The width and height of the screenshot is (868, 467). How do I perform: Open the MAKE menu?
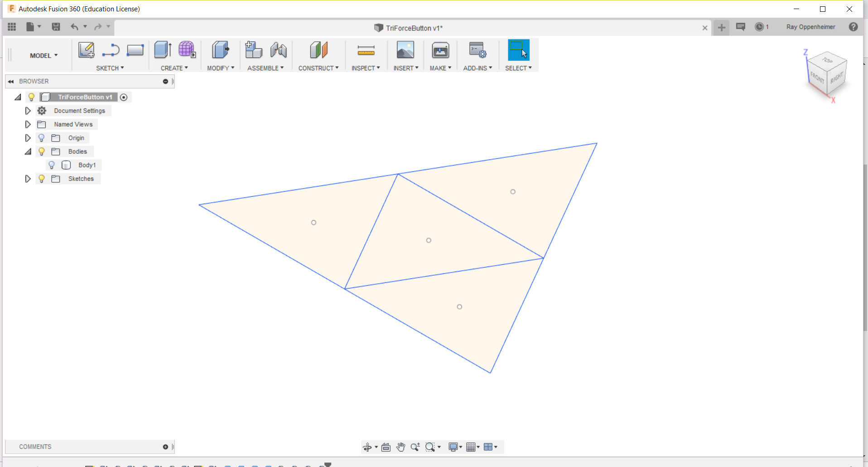point(440,68)
